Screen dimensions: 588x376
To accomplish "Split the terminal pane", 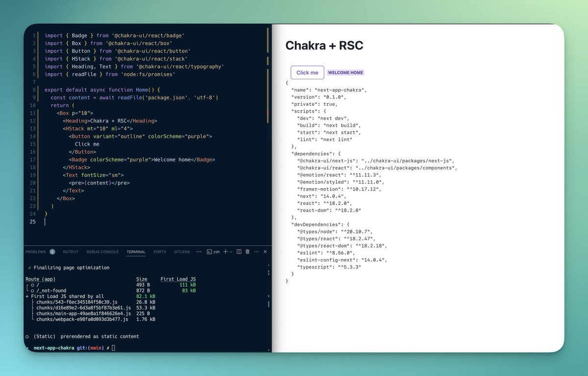I will click(x=239, y=252).
